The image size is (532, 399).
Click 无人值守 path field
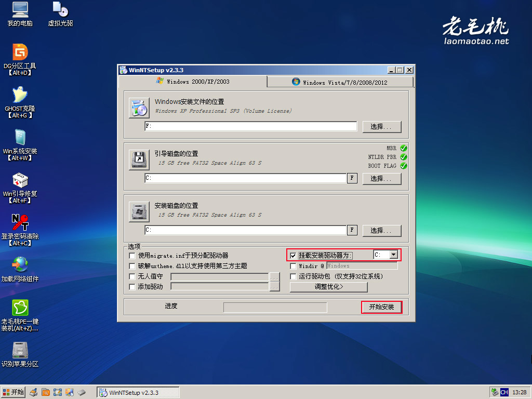pyautogui.click(x=220, y=277)
